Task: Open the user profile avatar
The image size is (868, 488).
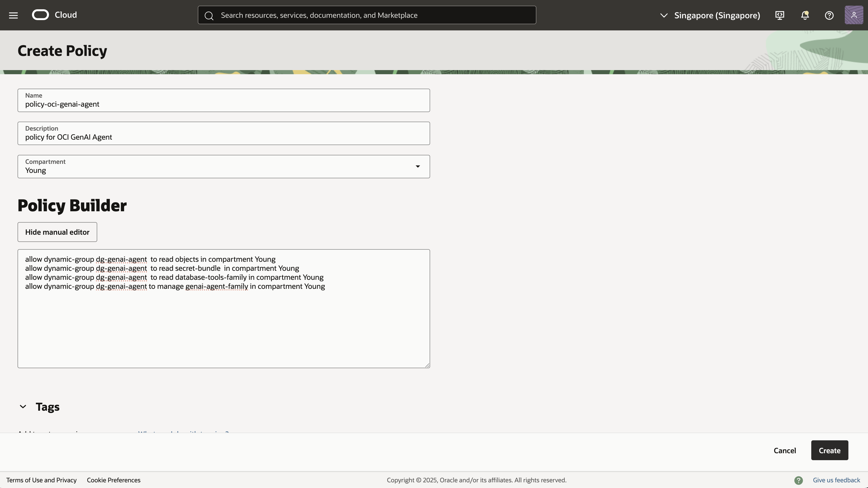Action: (x=854, y=15)
